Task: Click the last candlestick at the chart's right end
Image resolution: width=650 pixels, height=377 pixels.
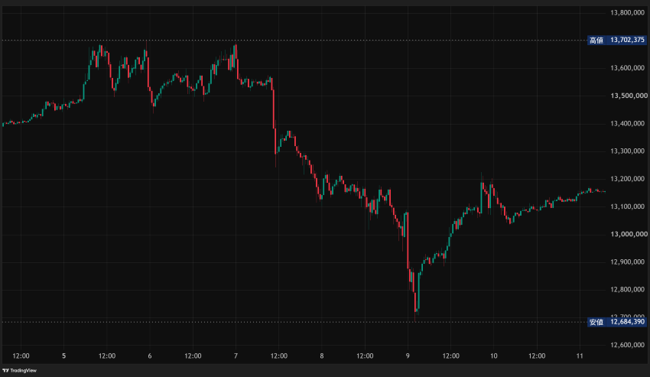Action: pyautogui.click(x=604, y=192)
